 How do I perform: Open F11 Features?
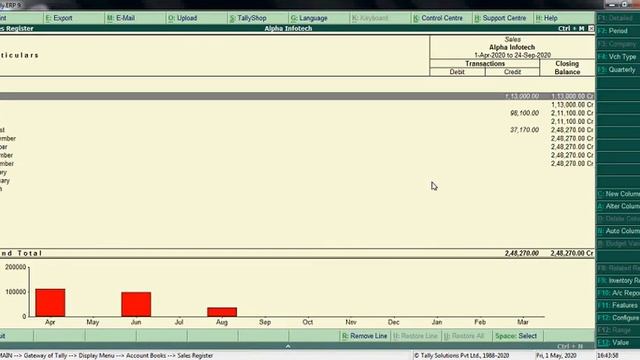click(618, 305)
